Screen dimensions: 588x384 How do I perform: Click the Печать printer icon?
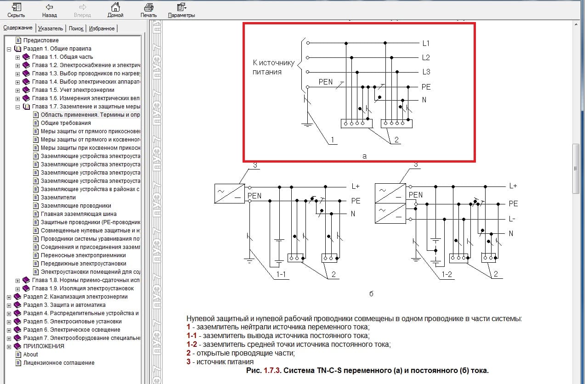coord(148,7)
